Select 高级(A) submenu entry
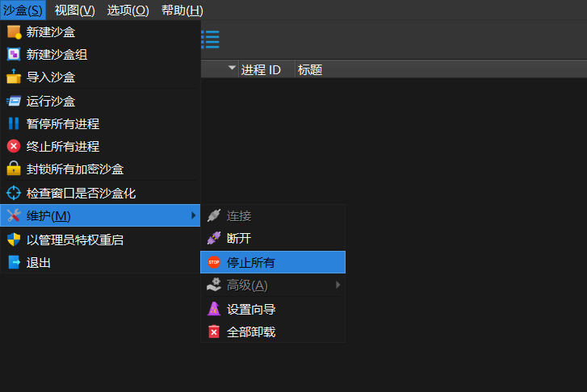The height and width of the screenshot is (392, 587). [x=273, y=285]
